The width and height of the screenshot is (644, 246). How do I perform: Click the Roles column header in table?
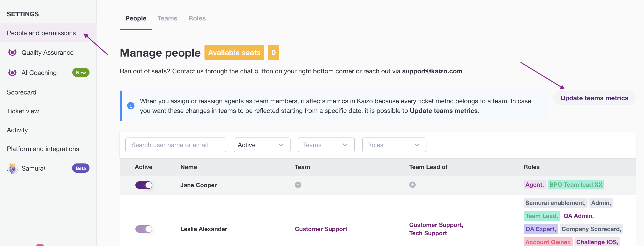(532, 167)
